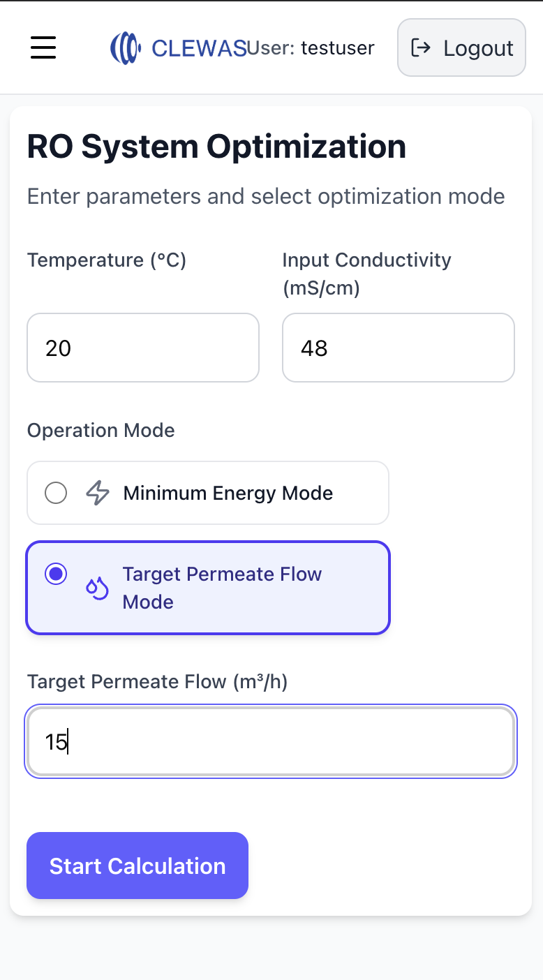The image size is (543, 980).
Task: Click the Target Permeate Flow Mode label text
Action: pyautogui.click(x=222, y=588)
